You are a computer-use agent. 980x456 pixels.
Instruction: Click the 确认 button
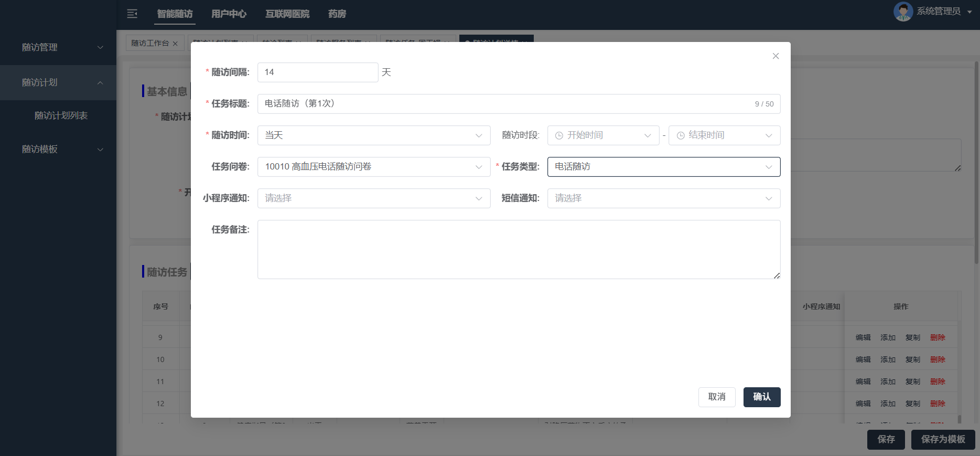tap(762, 397)
